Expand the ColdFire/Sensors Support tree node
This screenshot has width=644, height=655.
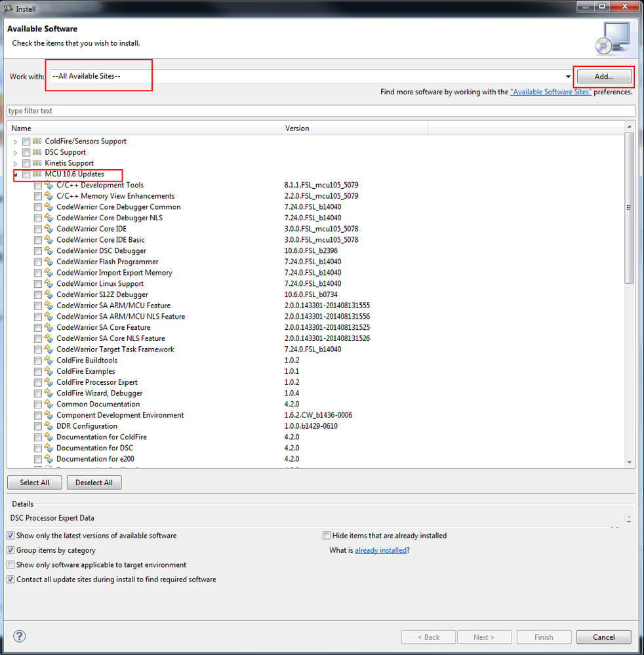coord(16,142)
